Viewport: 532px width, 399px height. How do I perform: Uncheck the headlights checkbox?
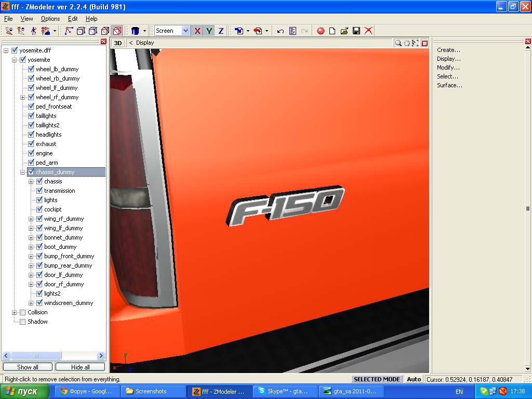click(31, 135)
